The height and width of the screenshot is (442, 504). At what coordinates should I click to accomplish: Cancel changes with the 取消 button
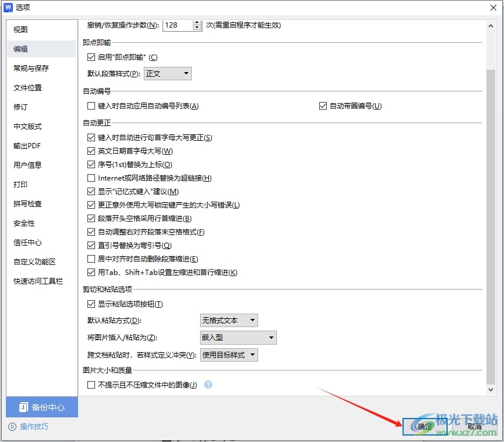[474, 427]
